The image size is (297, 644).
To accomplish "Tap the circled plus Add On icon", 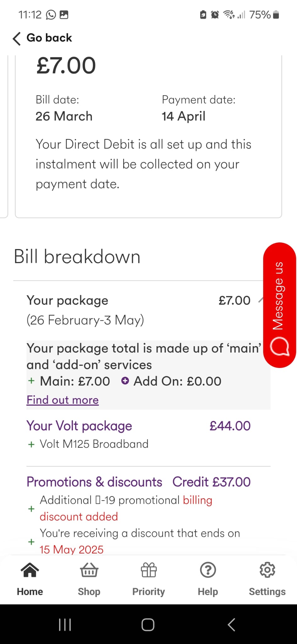I will pos(125,381).
